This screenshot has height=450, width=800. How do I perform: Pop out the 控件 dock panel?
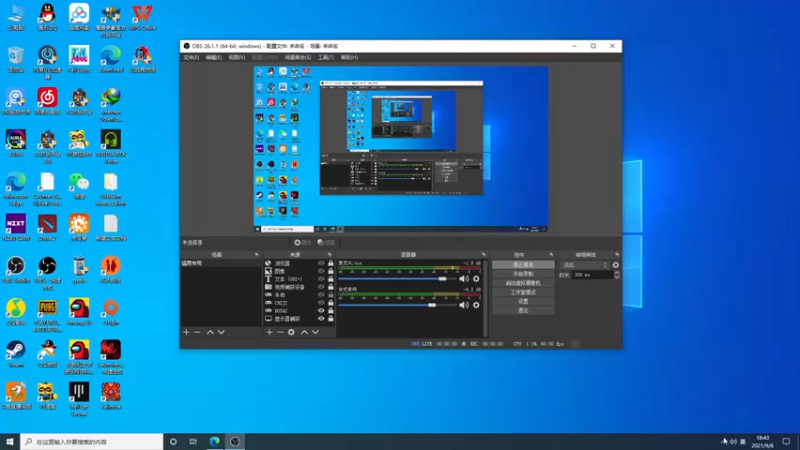click(x=551, y=255)
